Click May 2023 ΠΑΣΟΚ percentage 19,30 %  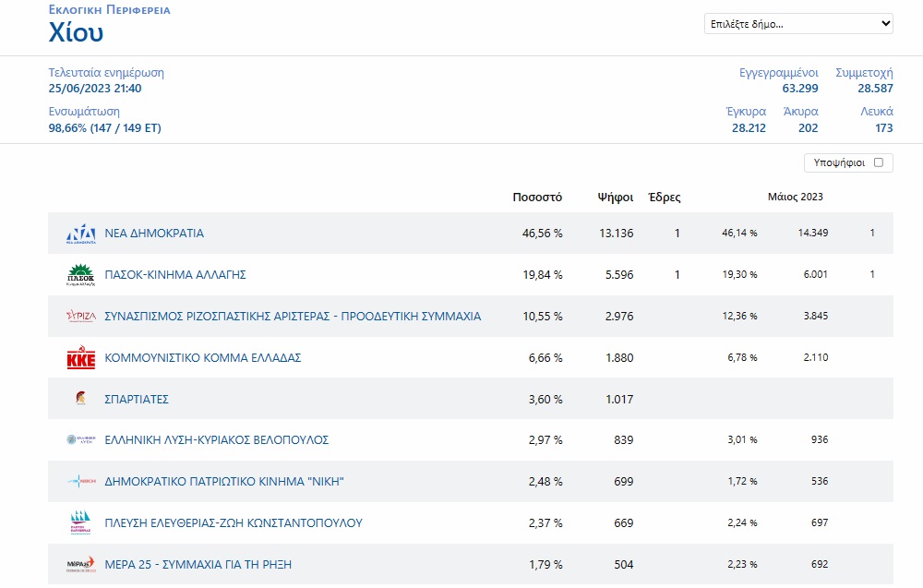pos(740,274)
